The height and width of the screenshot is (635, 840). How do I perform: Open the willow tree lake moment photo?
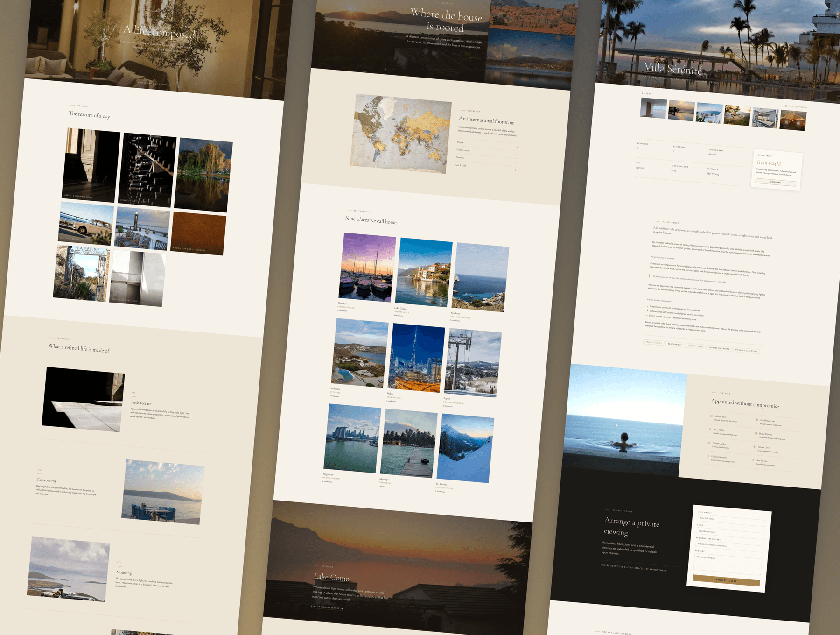(x=203, y=175)
